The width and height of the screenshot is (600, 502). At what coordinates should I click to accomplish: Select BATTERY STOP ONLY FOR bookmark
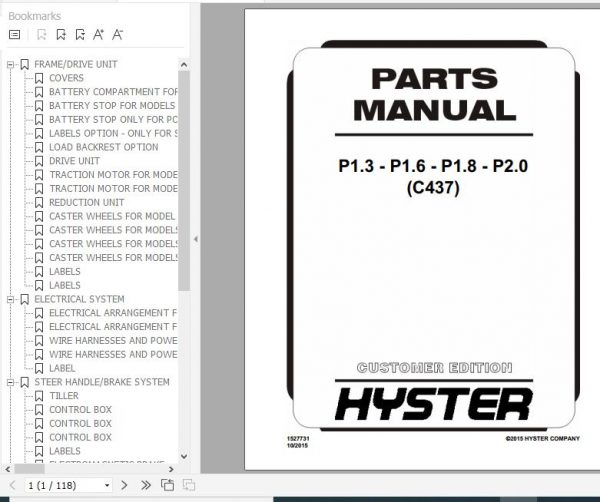pyautogui.click(x=113, y=119)
